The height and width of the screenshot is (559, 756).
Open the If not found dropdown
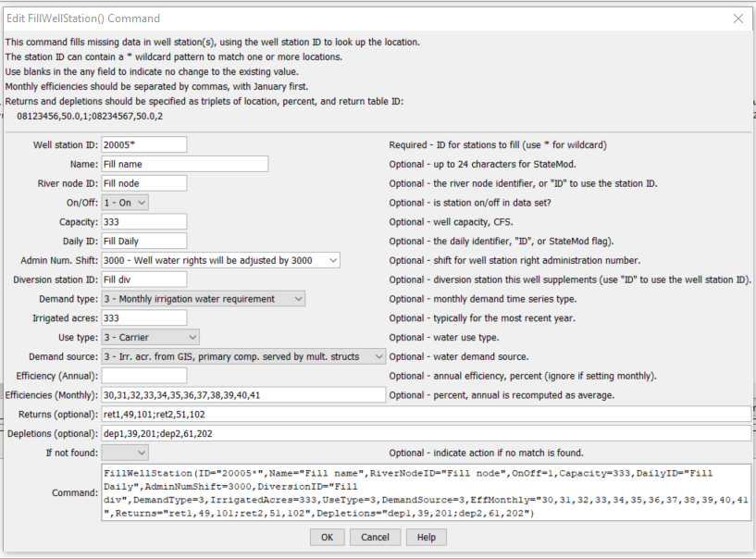point(125,453)
